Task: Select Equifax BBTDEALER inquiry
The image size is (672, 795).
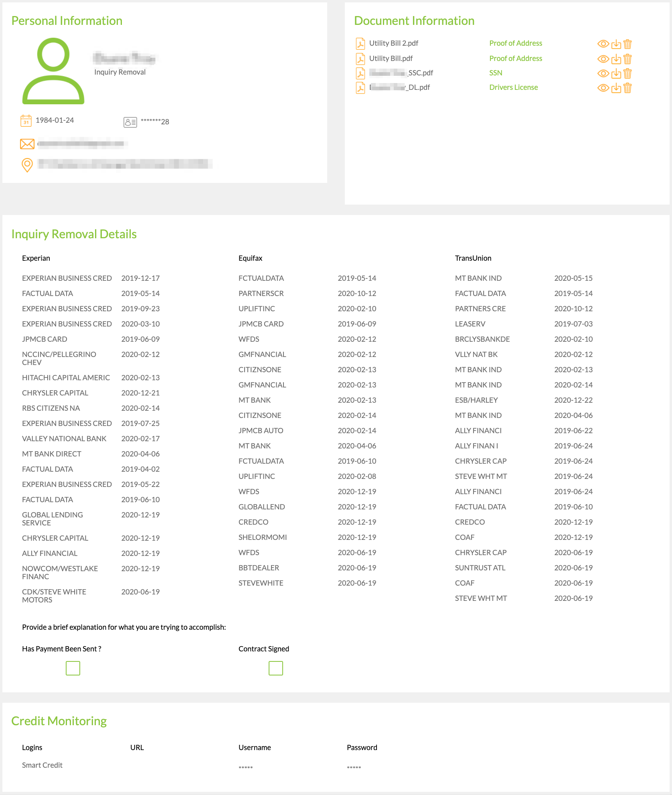Action: pos(259,568)
